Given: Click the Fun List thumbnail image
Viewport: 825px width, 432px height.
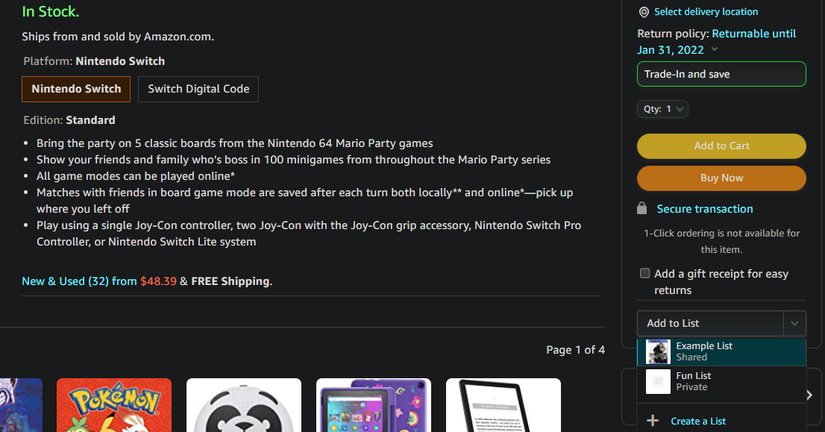Looking at the screenshot, I should 657,382.
